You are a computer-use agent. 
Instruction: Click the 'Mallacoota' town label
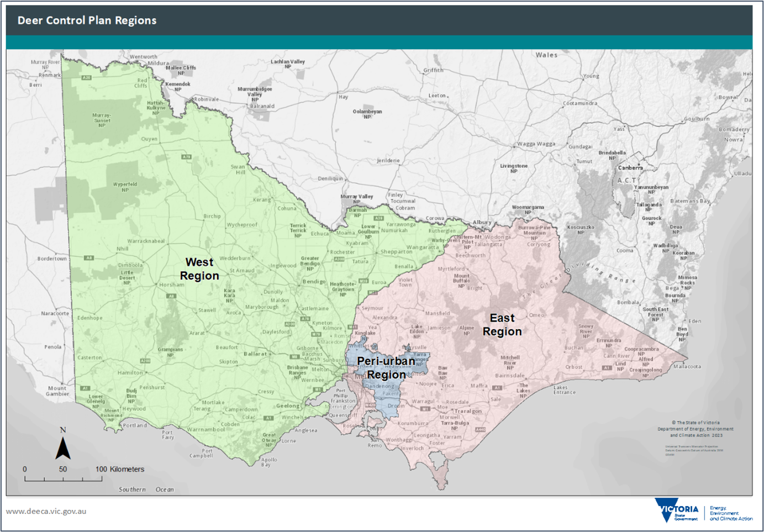687,366
